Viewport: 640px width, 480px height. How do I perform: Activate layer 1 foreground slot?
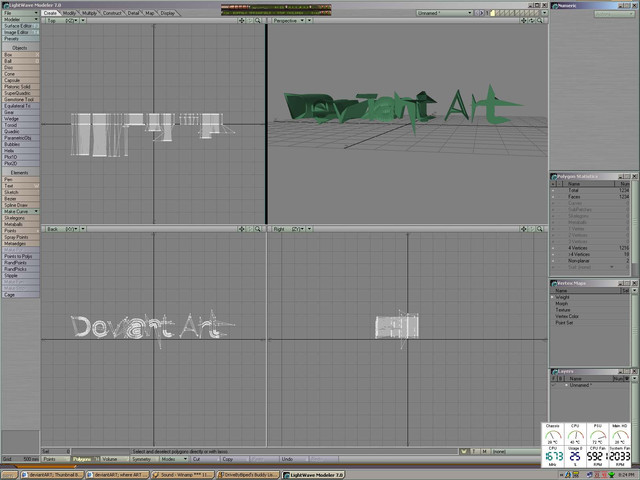pos(492,13)
